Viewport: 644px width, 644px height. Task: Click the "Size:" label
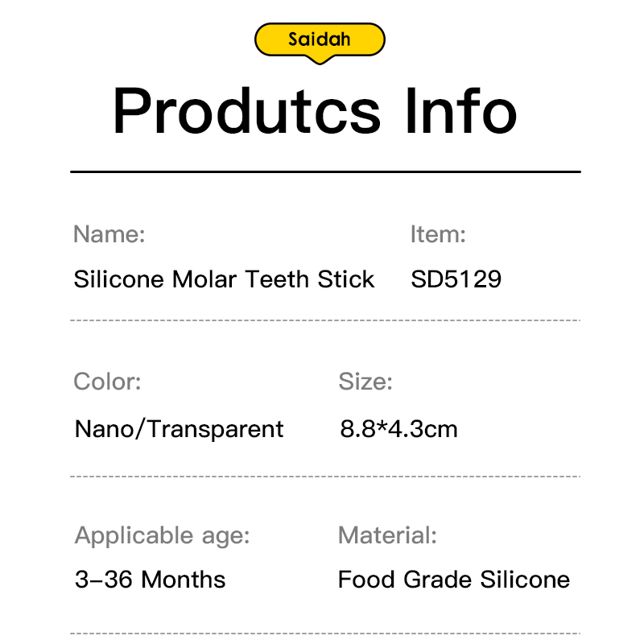tap(365, 381)
